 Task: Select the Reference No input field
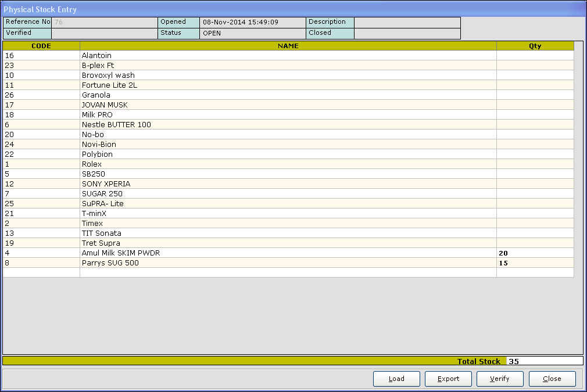click(x=105, y=22)
